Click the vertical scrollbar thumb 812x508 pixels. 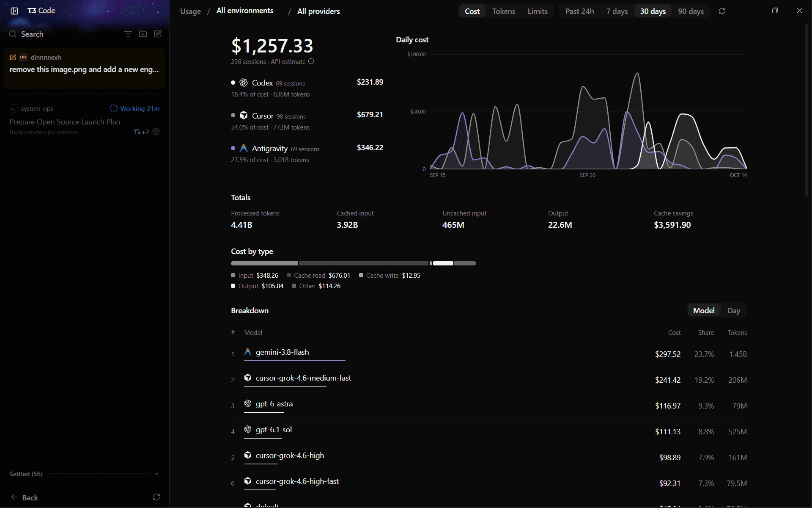(x=806, y=110)
